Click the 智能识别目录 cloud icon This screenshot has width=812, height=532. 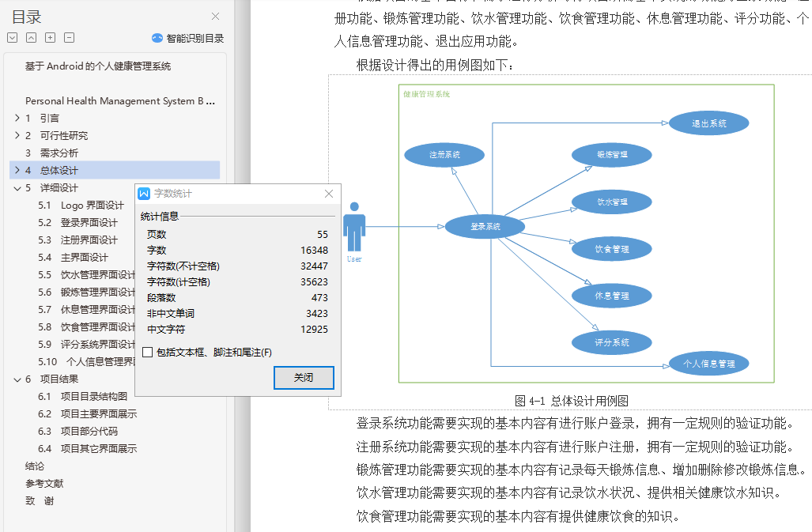pos(157,38)
